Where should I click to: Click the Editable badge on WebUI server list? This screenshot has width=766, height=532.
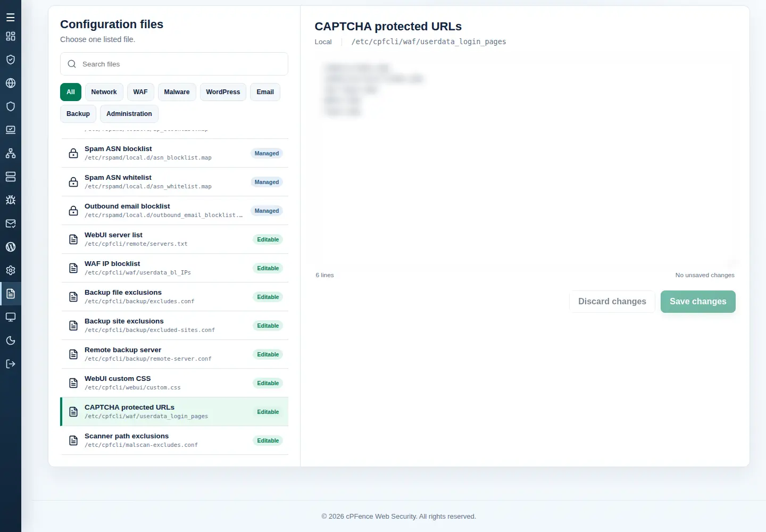tap(268, 239)
